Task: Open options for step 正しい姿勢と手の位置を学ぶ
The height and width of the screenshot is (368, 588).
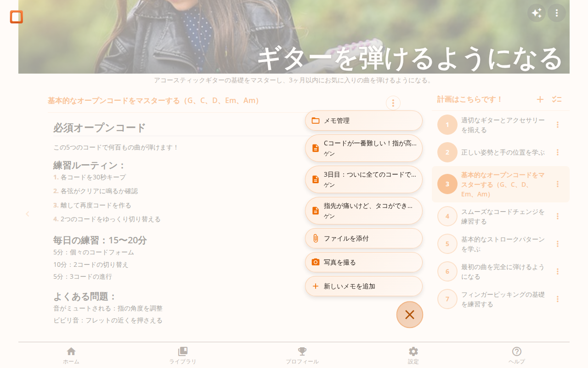Action: [x=558, y=152]
